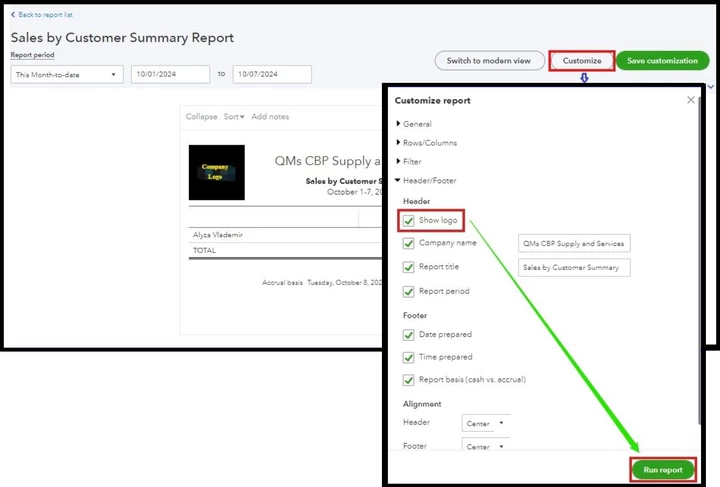Click the Run report button
The width and height of the screenshot is (720, 487).
click(x=663, y=470)
